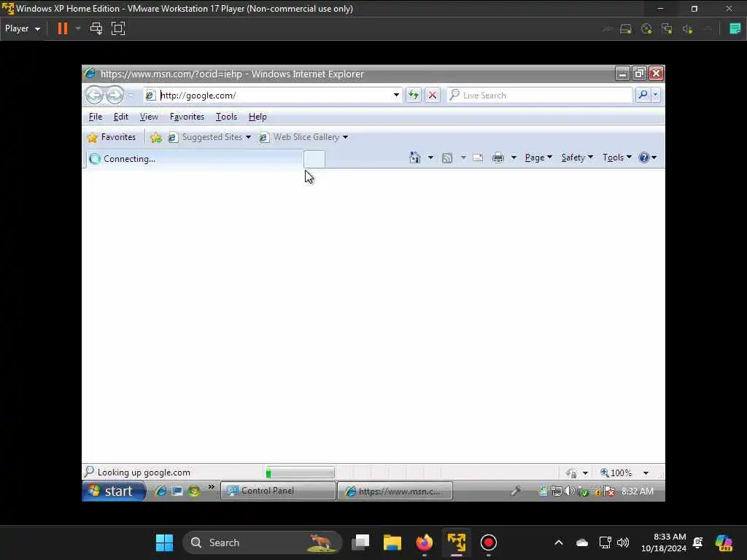Click the RSS Feeds icon
Screen dimensions: 747x560
447,157
